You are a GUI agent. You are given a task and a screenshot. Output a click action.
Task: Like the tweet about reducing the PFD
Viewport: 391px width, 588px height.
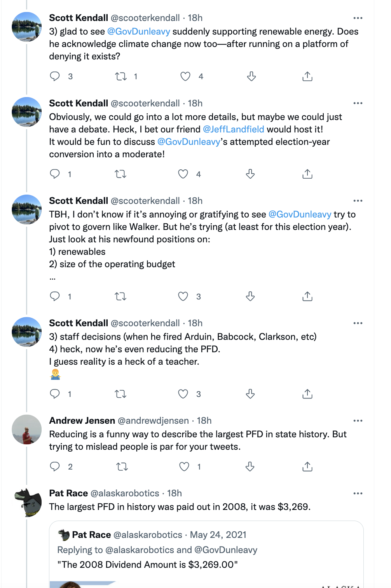coord(183,394)
